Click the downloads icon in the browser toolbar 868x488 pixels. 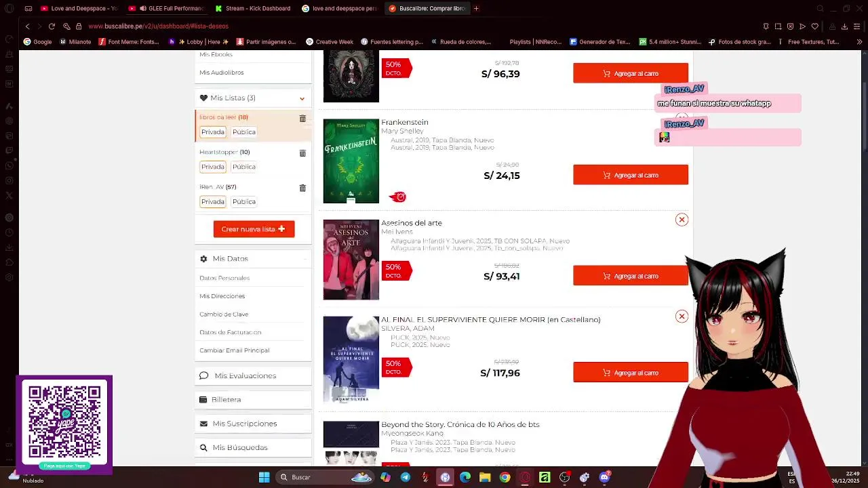(x=844, y=26)
